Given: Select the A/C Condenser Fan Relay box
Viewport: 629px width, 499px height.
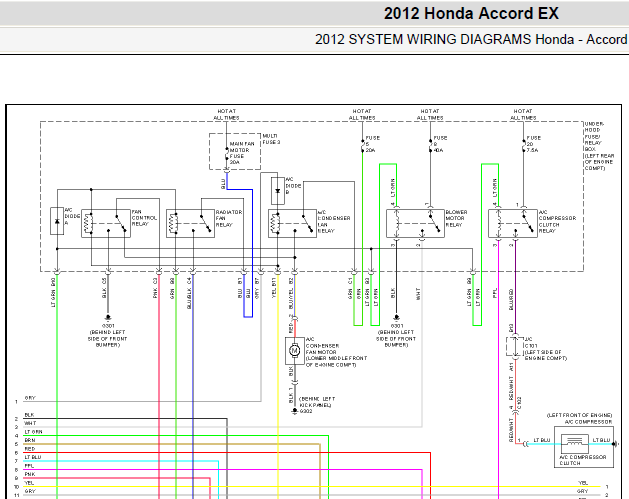Looking at the screenshot, I should [292, 223].
